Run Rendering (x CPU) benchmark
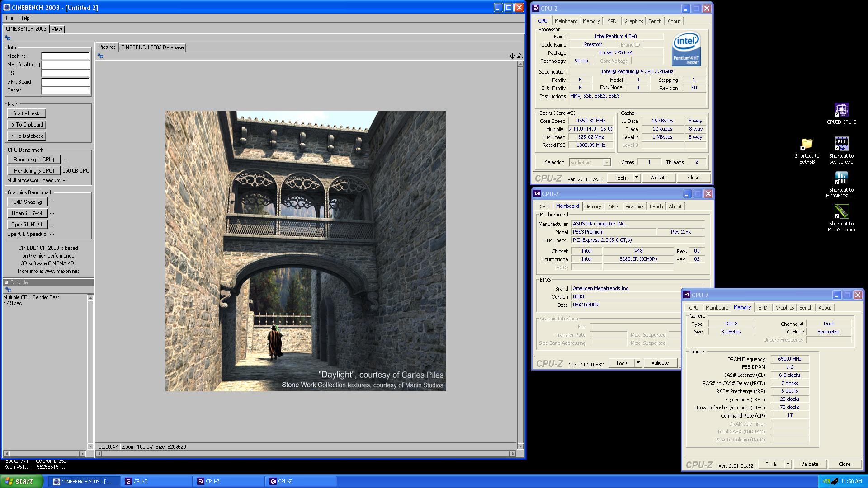The image size is (868, 488). point(34,171)
